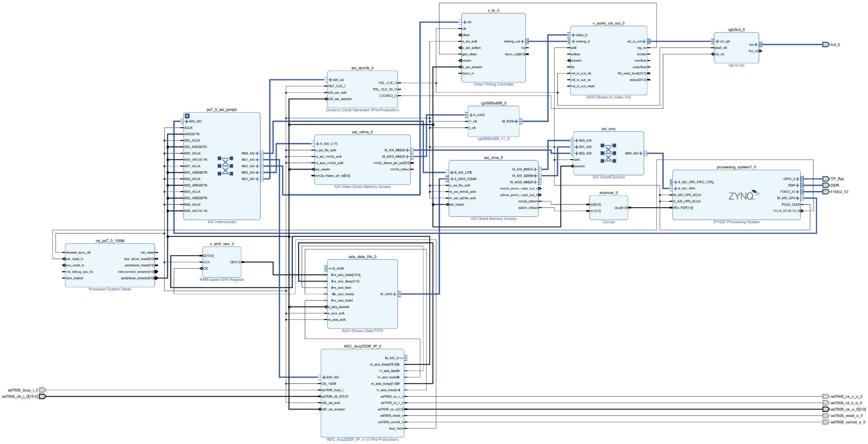The width and height of the screenshot is (868, 444).
Task: Expand the S00_AXI interface on ps7_0_axi_periph
Action: 187,121
